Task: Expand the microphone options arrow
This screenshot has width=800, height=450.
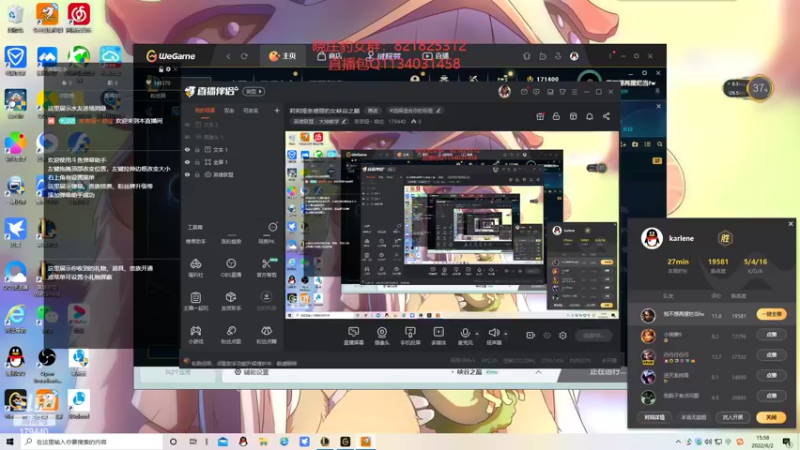Action: [477, 334]
